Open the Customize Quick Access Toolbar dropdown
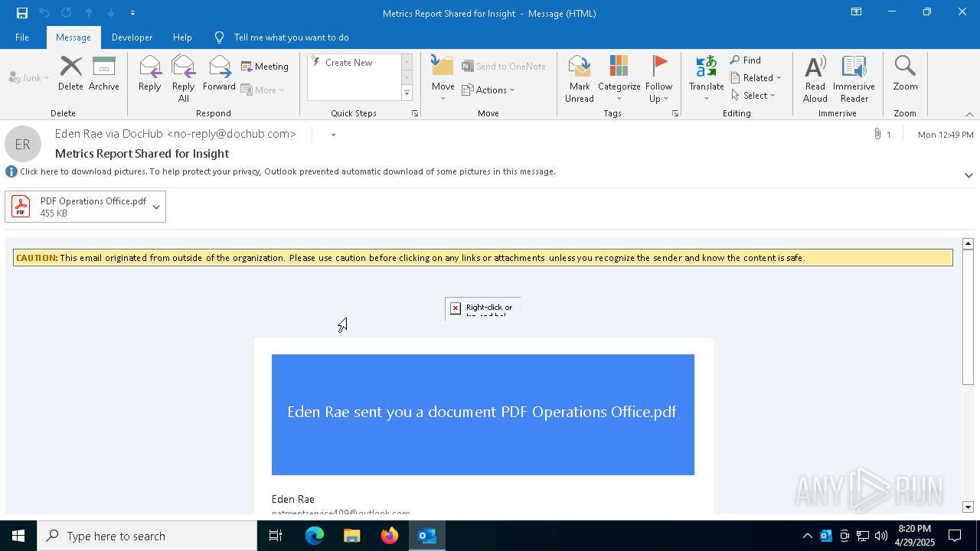The image size is (980, 551). 133,13
